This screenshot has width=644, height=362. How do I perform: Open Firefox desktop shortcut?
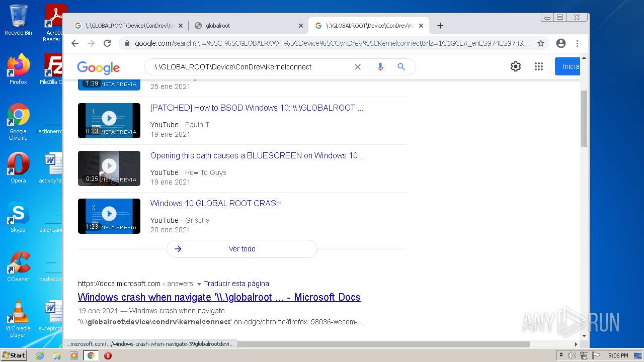coord(18,69)
